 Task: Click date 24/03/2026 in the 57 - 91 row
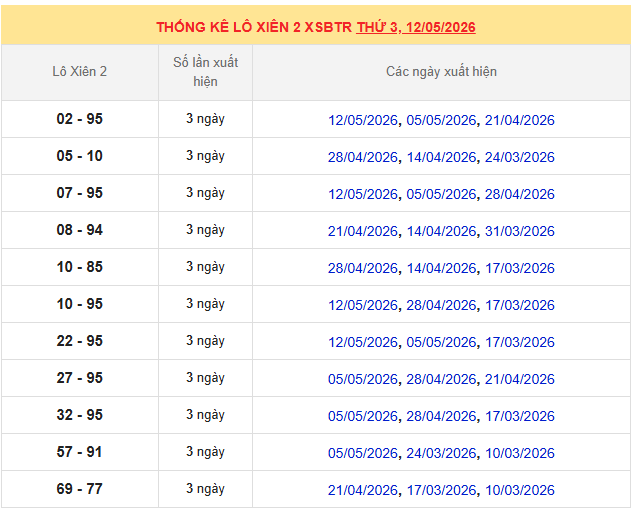tap(441, 453)
